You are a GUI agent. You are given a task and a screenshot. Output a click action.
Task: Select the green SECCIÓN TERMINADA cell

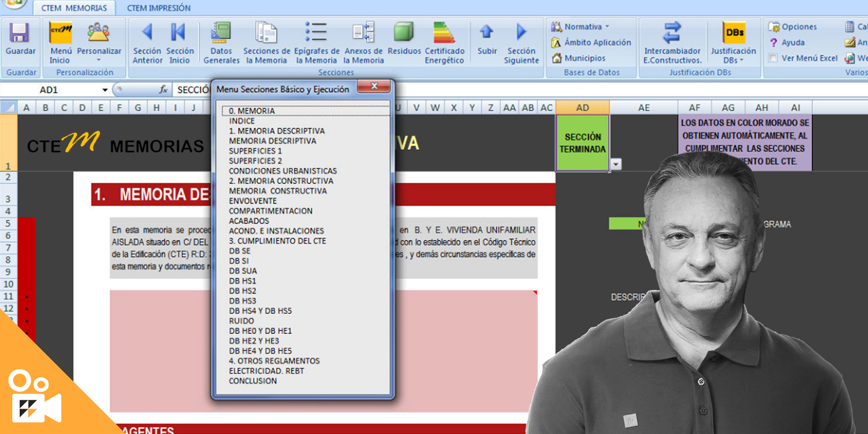point(582,143)
